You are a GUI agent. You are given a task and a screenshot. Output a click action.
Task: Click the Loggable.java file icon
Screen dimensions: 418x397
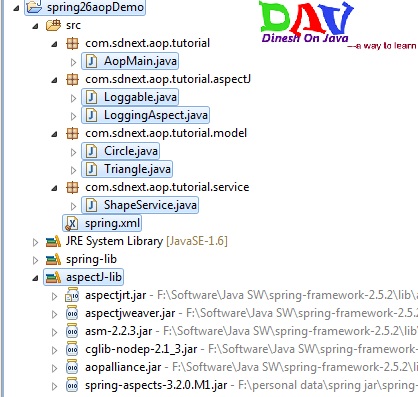[91, 97]
